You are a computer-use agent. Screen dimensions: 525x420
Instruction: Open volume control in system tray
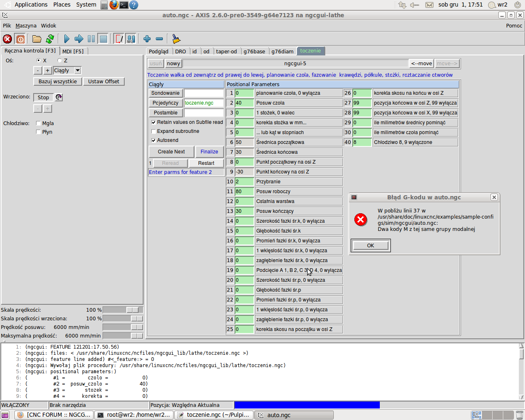pyautogui.click(x=415, y=5)
